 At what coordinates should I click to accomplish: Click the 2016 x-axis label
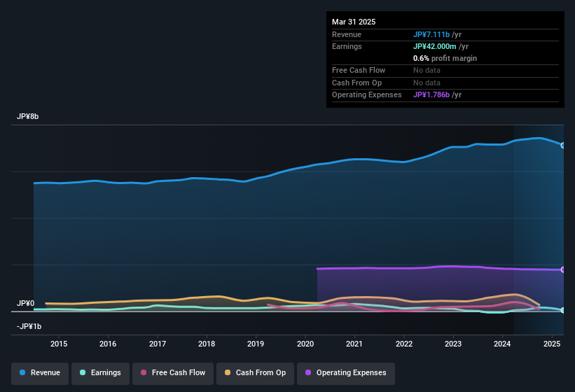[108, 344]
